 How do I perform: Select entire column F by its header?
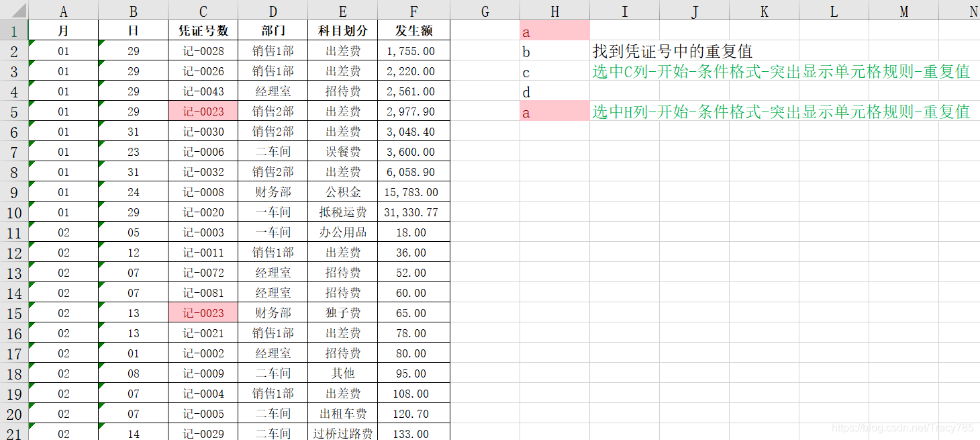[x=413, y=11]
